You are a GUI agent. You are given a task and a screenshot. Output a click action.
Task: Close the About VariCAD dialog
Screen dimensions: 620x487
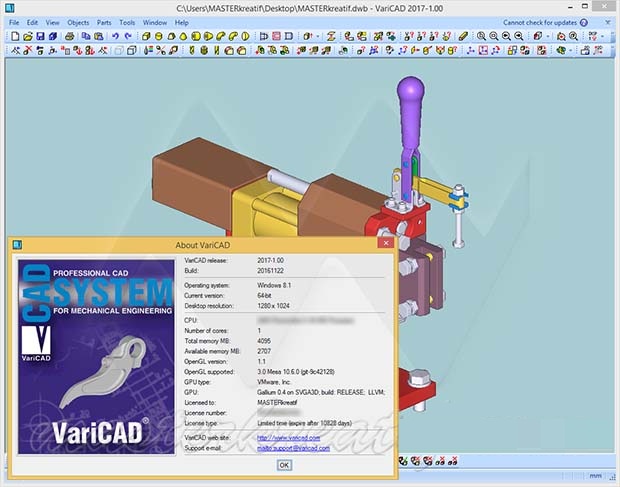coord(386,243)
